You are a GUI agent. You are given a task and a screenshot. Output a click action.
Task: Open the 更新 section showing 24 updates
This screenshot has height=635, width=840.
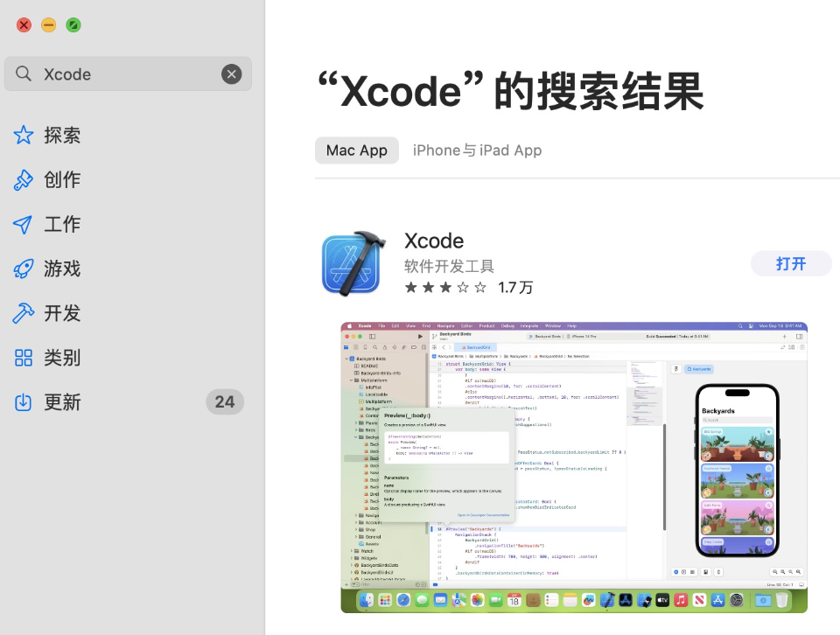(128, 401)
